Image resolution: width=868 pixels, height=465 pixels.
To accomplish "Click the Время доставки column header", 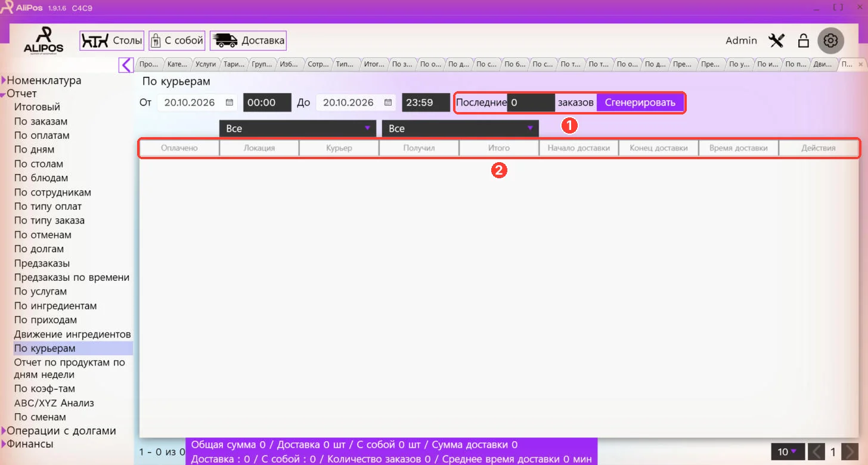I will (x=739, y=148).
